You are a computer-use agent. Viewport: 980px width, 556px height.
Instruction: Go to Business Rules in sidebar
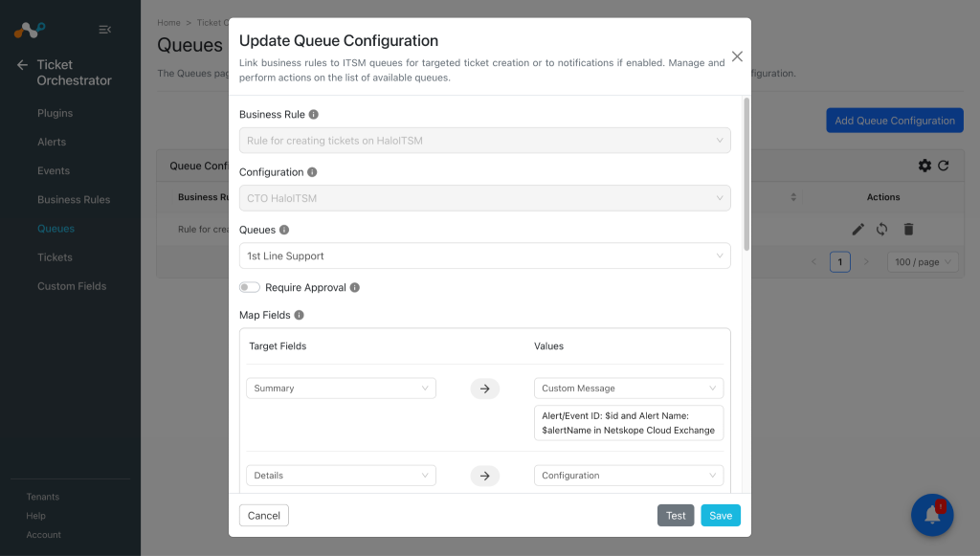[74, 199]
